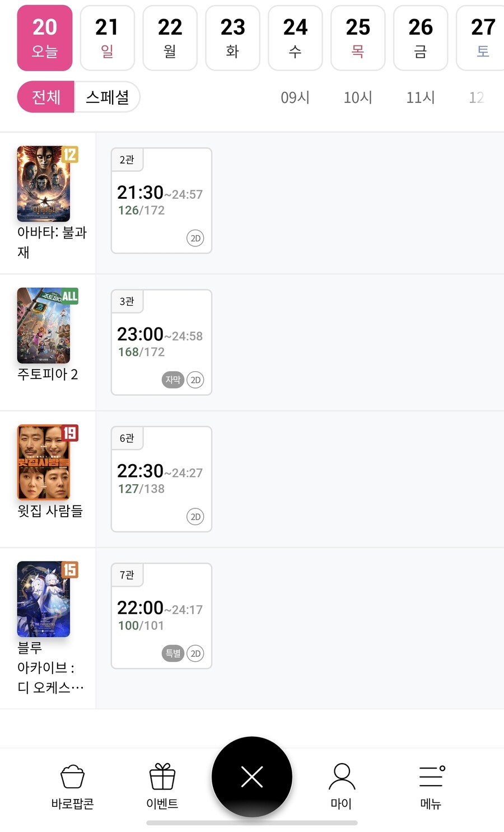
Task: Open the 주토피아 2 poster
Action: tap(44, 325)
